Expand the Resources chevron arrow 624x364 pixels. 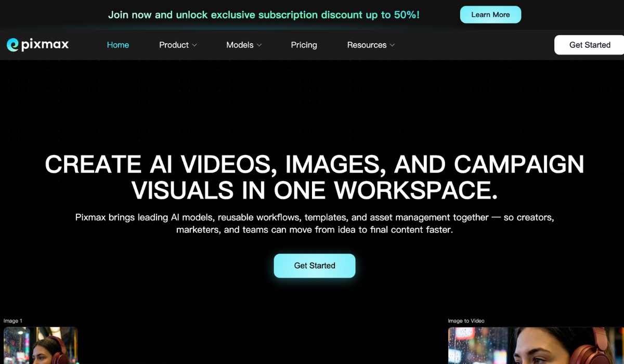coord(392,45)
